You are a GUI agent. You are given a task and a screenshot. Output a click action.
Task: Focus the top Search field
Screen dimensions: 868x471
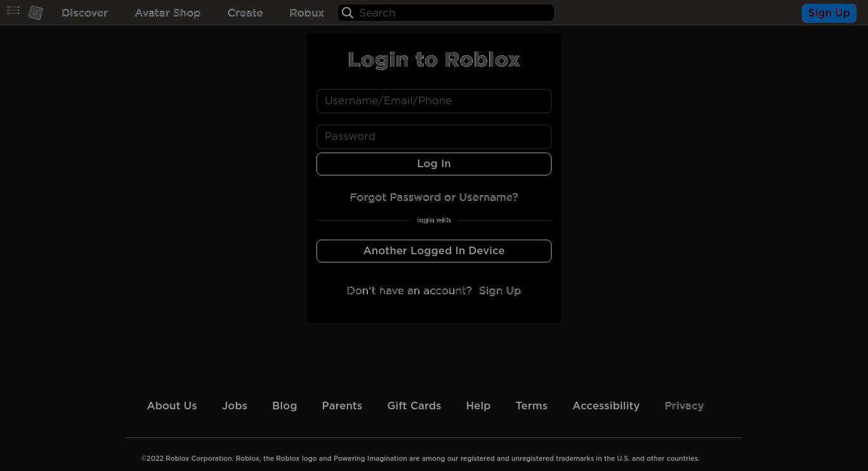[x=446, y=13]
